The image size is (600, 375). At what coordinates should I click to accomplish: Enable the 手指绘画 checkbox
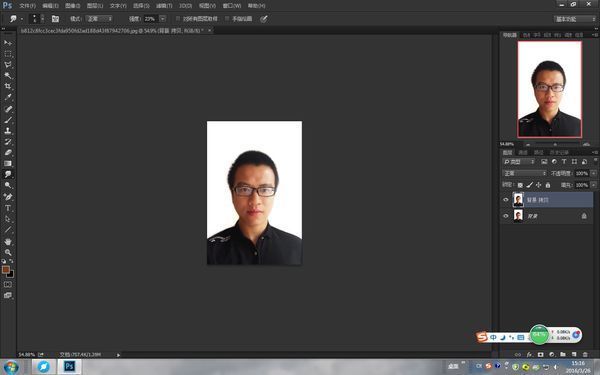pos(227,18)
